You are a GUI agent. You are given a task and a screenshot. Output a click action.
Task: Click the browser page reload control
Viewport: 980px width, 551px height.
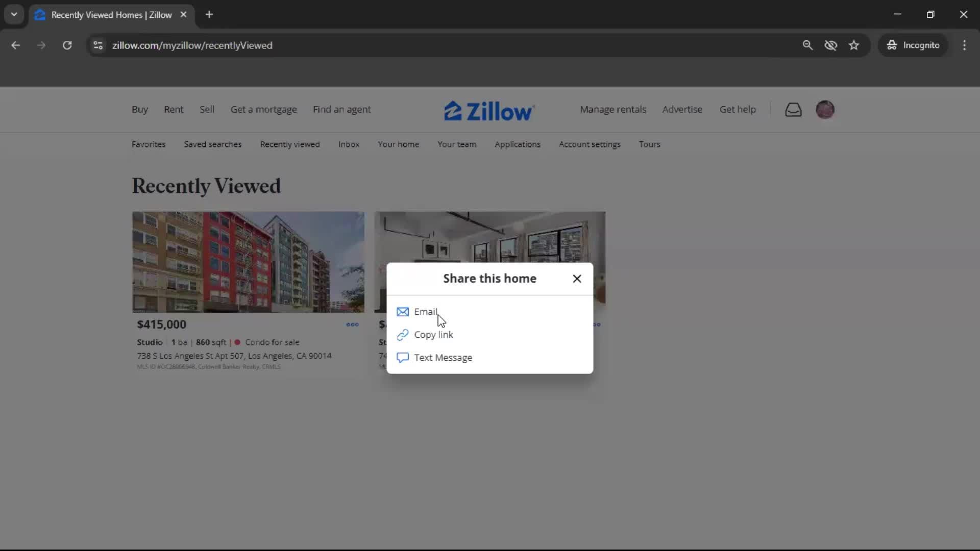click(x=67, y=45)
